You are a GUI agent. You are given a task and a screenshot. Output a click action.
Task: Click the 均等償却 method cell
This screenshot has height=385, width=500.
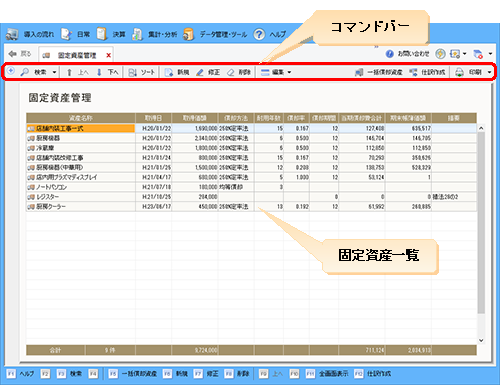(236, 187)
